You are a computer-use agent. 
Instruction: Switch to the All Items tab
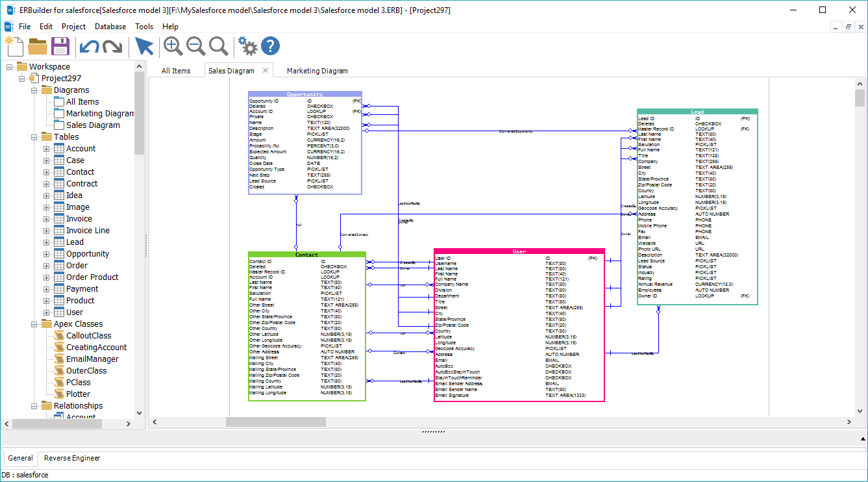pos(176,71)
